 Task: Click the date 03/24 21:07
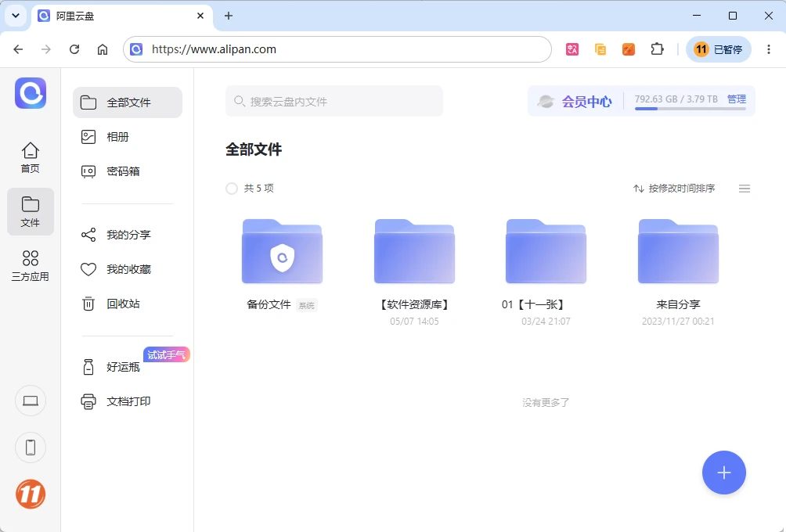pos(546,321)
